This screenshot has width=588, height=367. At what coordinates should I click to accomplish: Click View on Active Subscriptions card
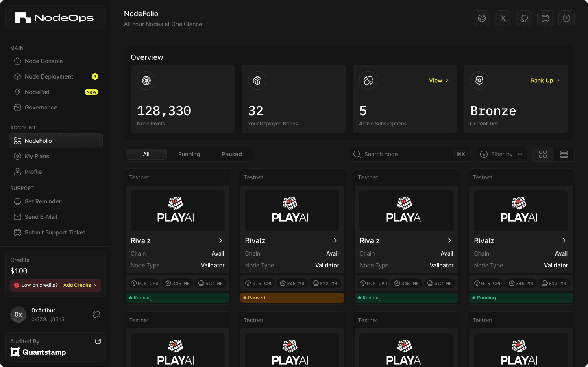(439, 81)
